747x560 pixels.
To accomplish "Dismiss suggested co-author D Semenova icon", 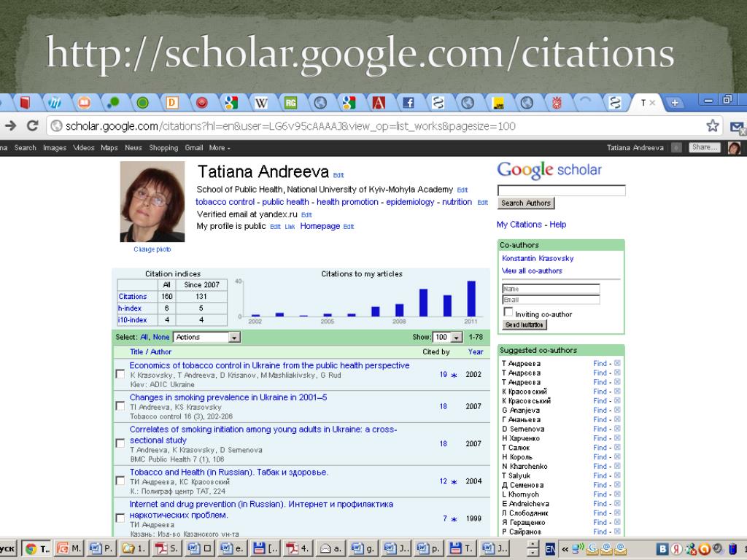I will tap(617, 429).
